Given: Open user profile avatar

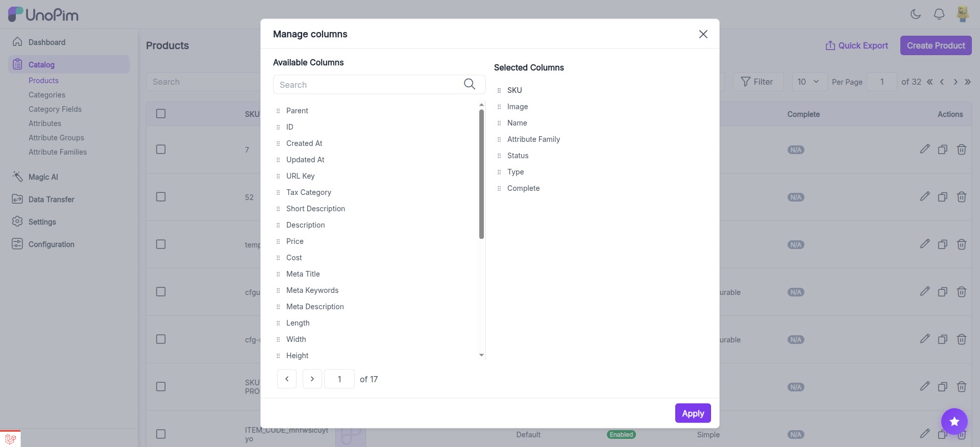Looking at the screenshot, I should click(963, 14).
